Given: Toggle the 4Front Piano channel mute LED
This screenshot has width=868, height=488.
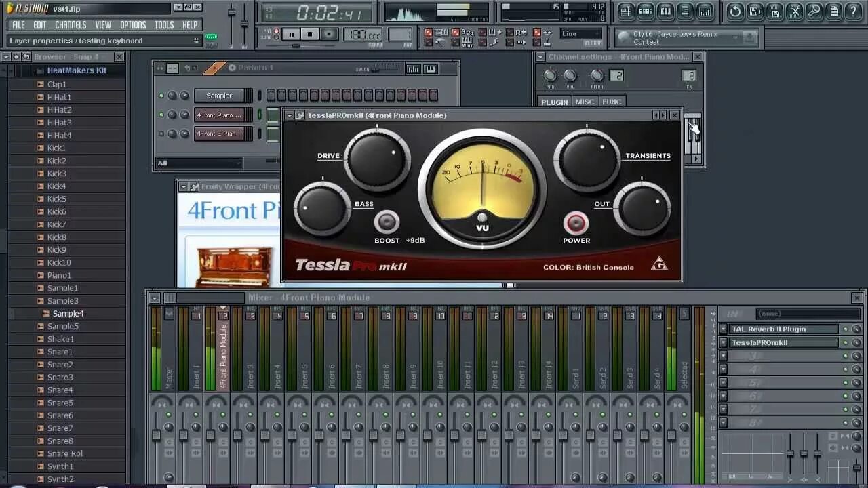Looking at the screenshot, I should pyautogui.click(x=161, y=115).
